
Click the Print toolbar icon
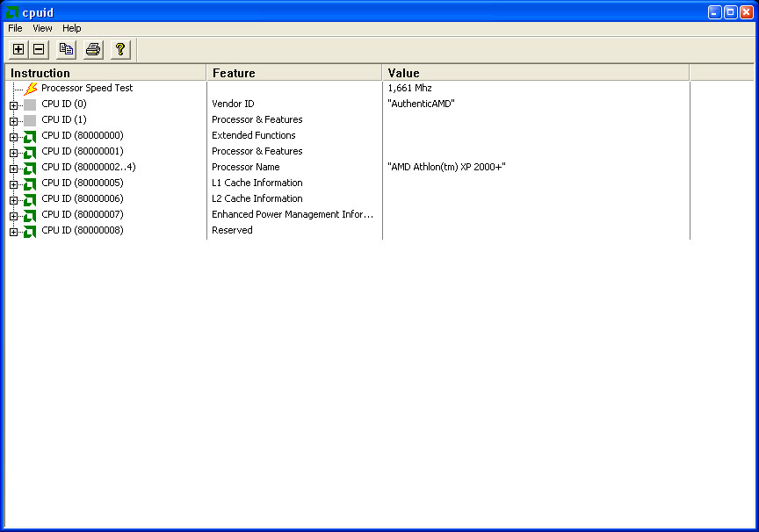click(x=93, y=49)
